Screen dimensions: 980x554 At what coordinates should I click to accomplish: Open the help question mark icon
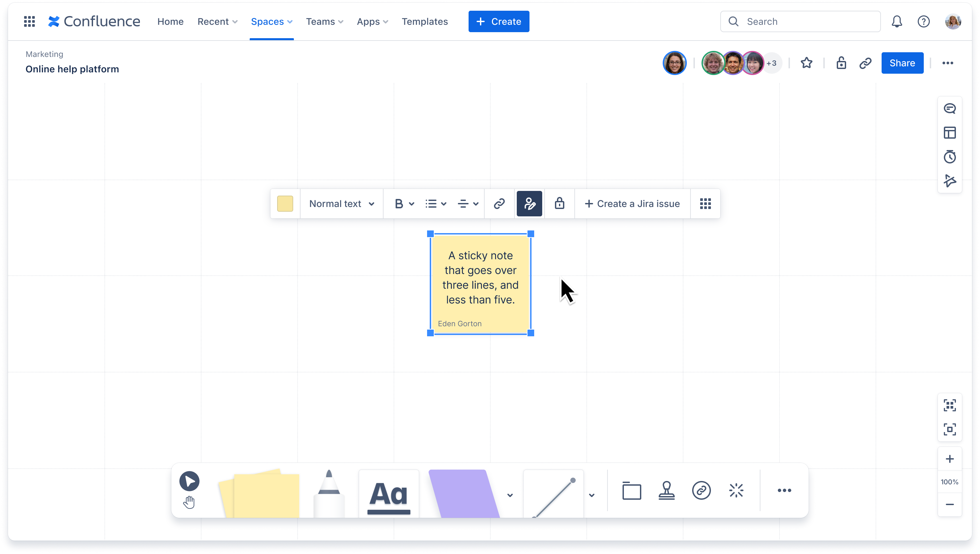coord(923,21)
